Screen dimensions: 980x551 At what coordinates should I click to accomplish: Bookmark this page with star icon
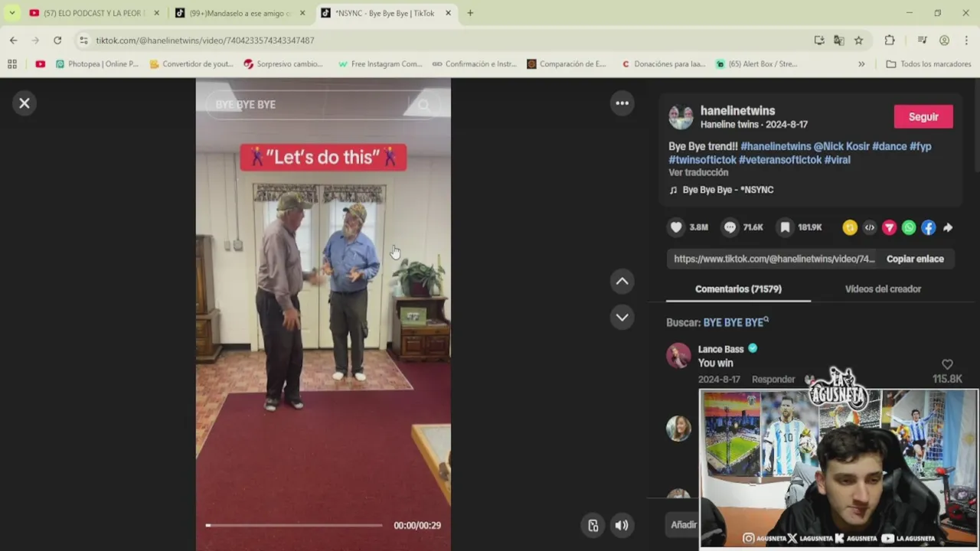pyautogui.click(x=859, y=41)
